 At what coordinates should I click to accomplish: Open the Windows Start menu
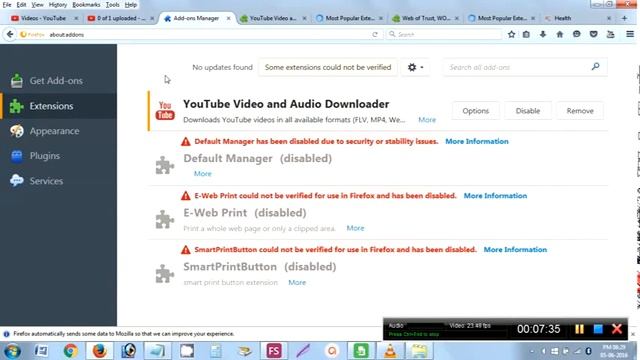coord(12,351)
